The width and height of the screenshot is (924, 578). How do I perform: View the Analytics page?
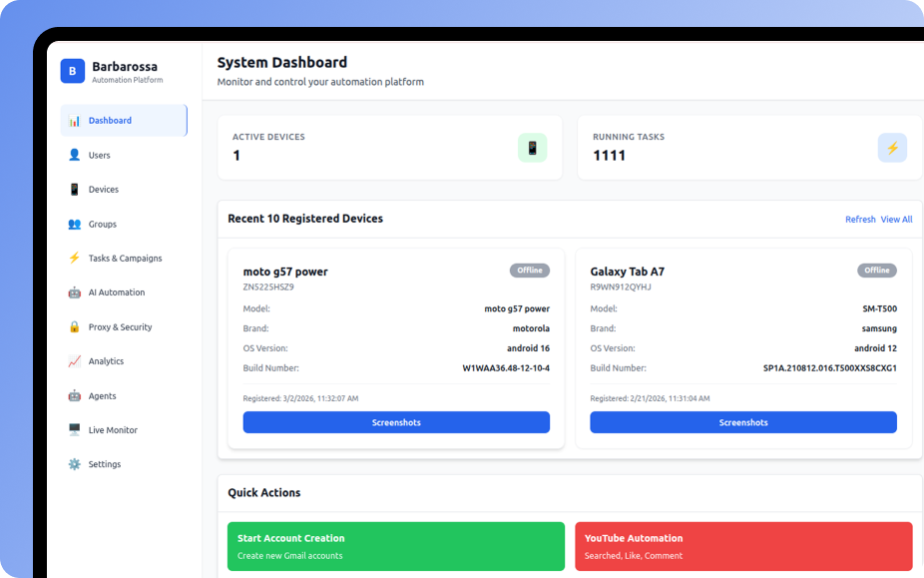tap(124, 361)
